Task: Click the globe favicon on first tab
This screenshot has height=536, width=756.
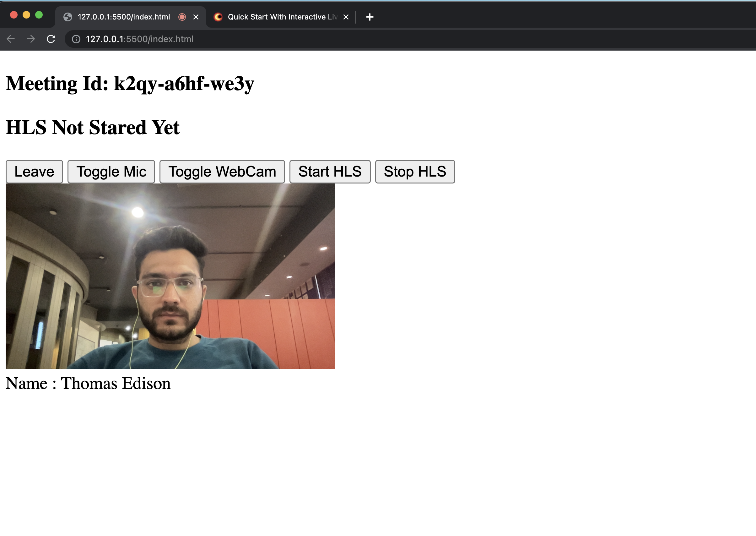Action: (68, 17)
